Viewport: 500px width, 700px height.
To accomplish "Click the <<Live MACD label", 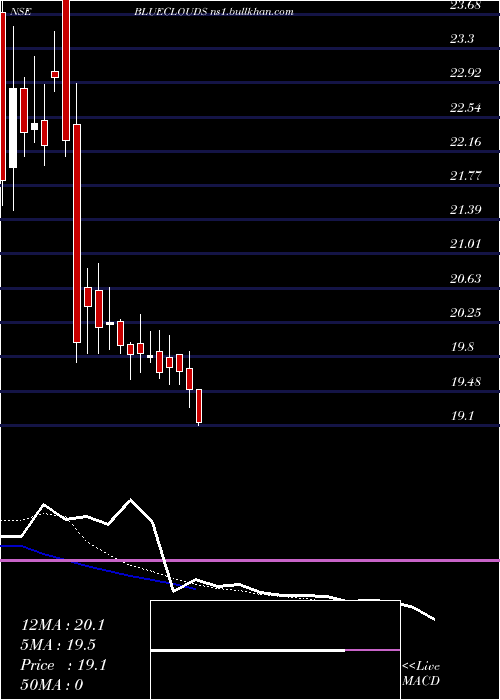I will coord(421,674).
